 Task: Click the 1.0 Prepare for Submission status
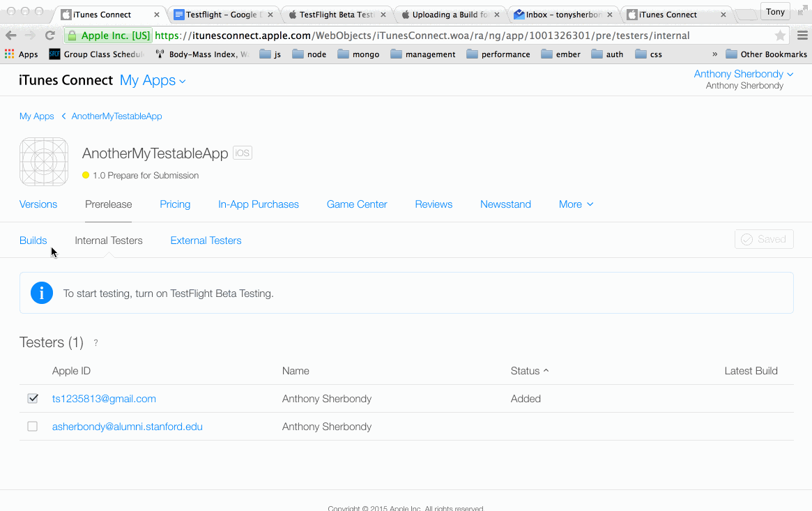pos(146,176)
